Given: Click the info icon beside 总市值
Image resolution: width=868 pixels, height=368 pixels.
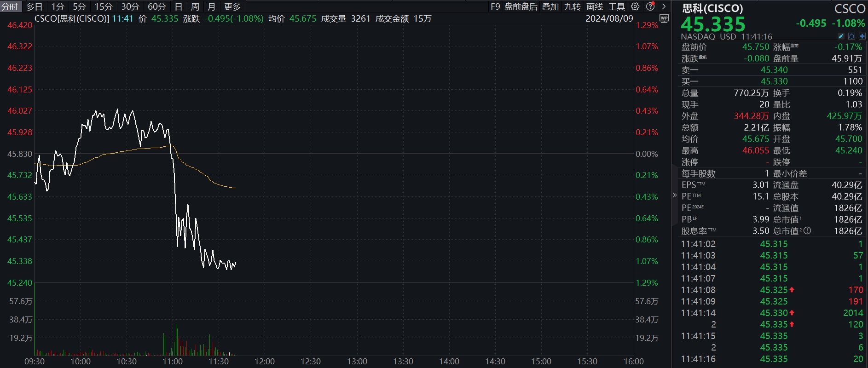Looking at the screenshot, I should tap(807, 231).
